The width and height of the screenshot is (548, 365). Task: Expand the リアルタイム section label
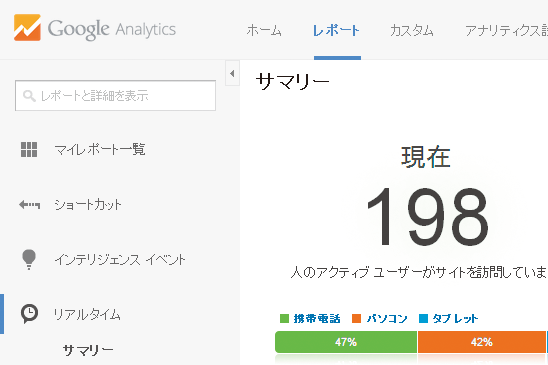[x=87, y=315]
